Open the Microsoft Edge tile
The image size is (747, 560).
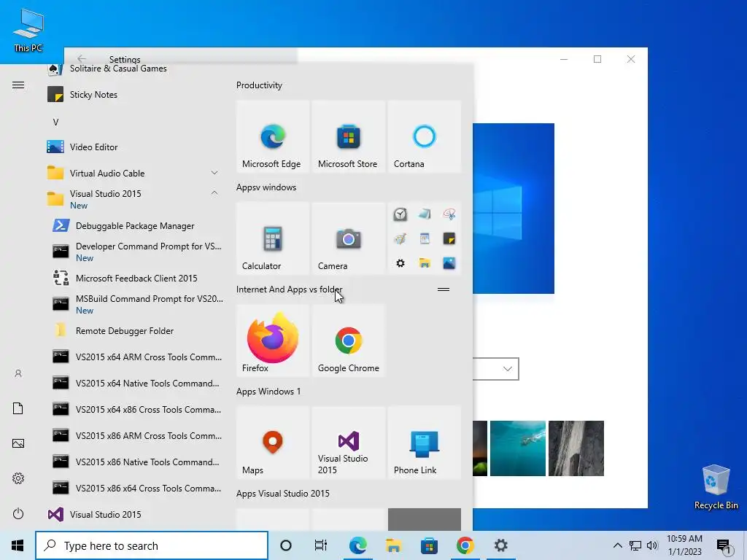click(x=273, y=136)
